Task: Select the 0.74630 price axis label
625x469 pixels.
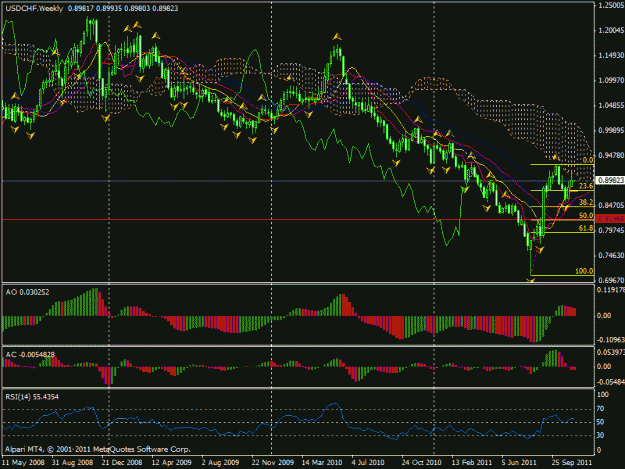Action: 611,255
